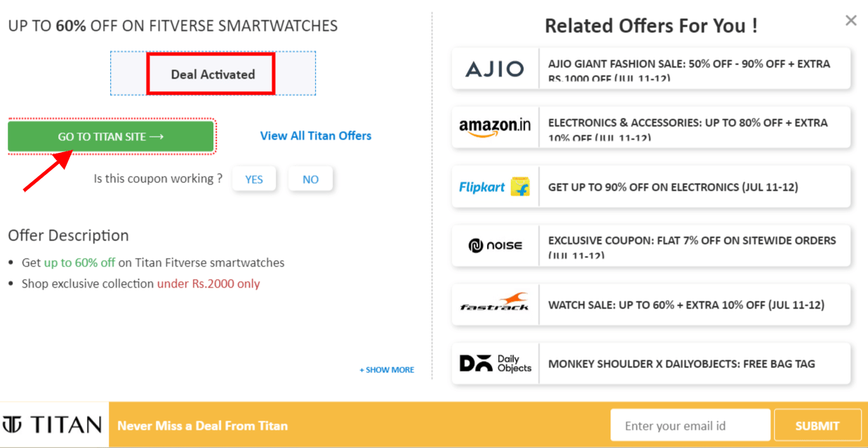
Task: Vote YES that coupon is working
Action: coord(254,179)
